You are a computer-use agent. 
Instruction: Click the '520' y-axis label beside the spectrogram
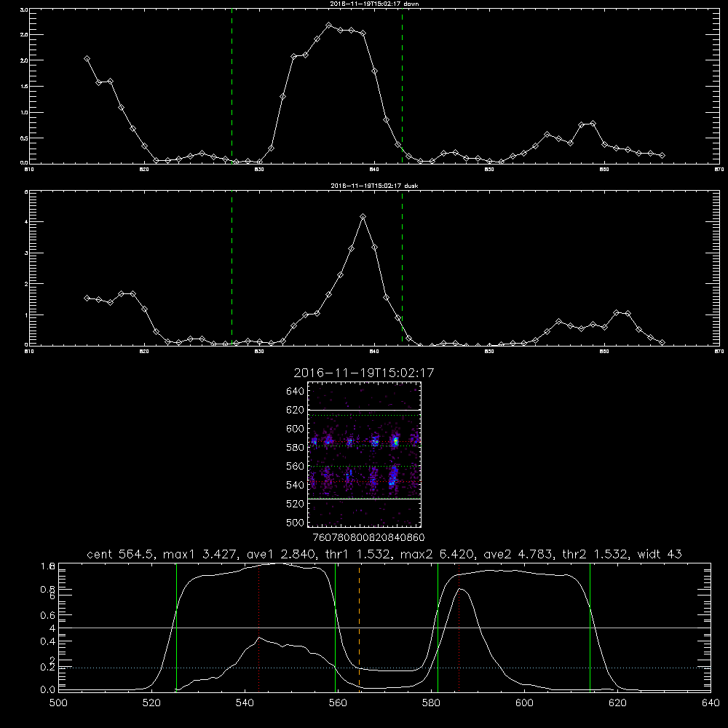tap(296, 504)
